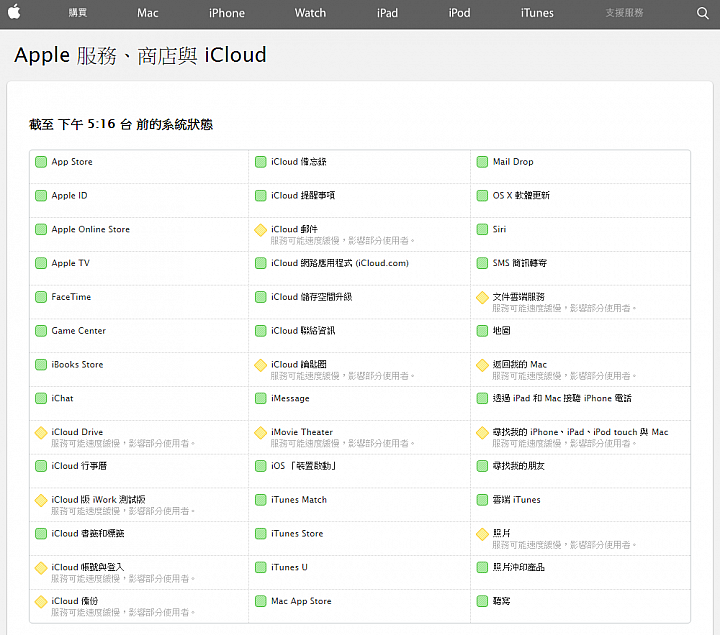Open the 支援服務 support menu item

(x=624, y=13)
